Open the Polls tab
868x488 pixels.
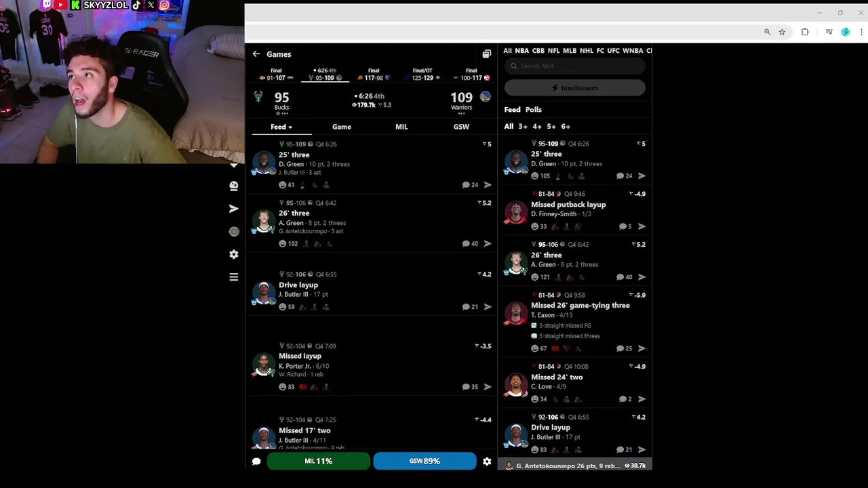534,110
